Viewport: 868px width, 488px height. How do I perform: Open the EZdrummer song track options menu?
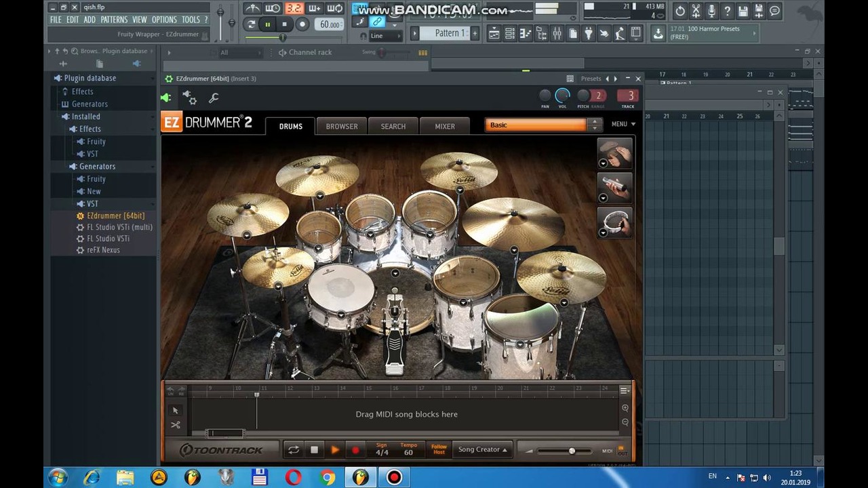tap(624, 390)
